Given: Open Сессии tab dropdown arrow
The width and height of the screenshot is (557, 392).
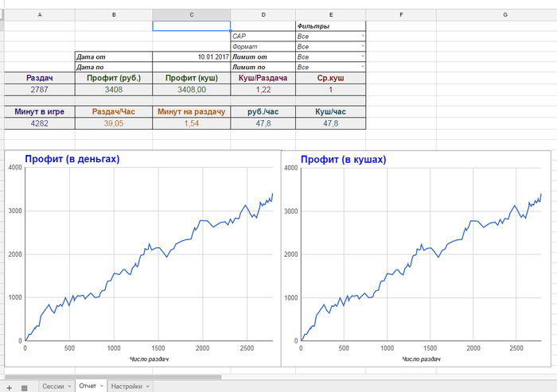Looking at the screenshot, I should coord(70,386).
